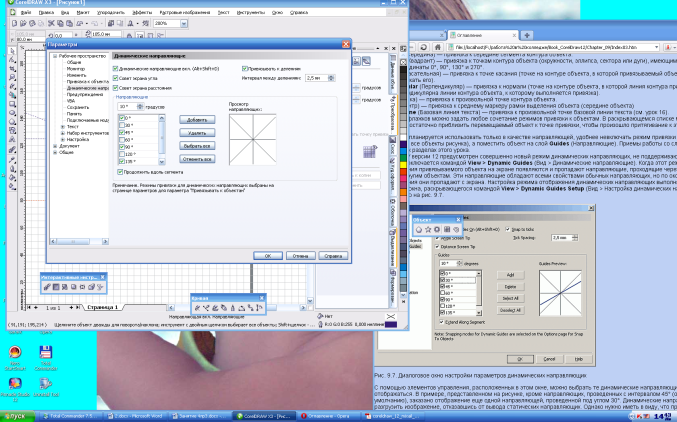The width and height of the screenshot is (677, 422).
Task: Click the Undo arrow icon in toolbar
Action: pos(81,23)
